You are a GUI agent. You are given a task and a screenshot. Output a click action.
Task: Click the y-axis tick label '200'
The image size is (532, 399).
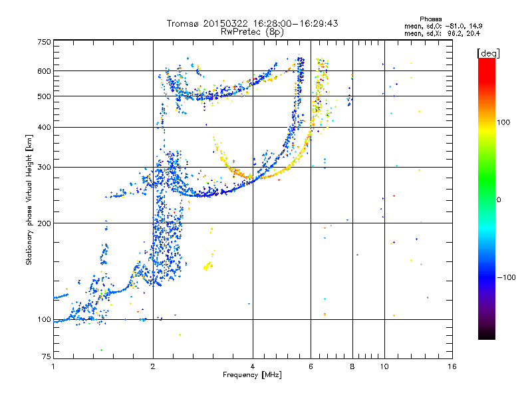point(45,223)
